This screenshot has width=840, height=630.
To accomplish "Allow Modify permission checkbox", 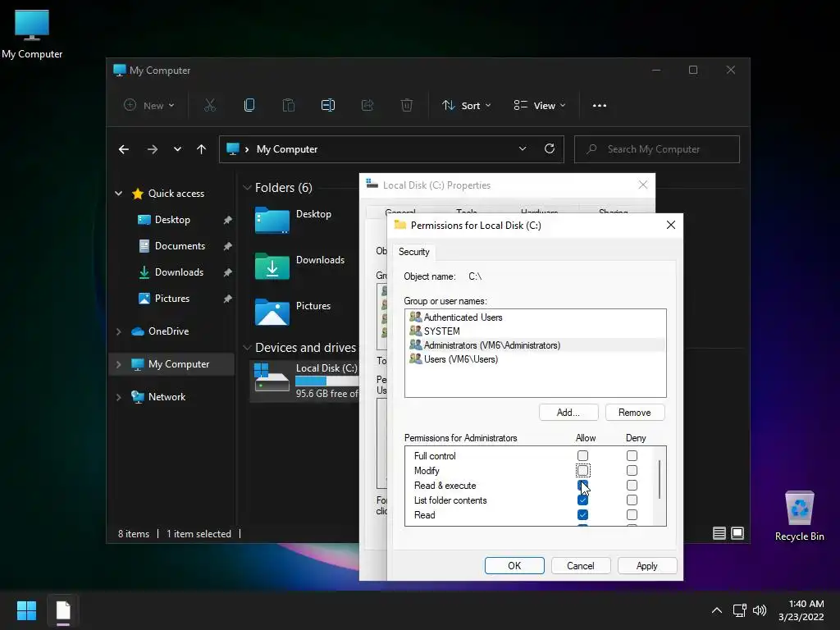I will click(583, 470).
